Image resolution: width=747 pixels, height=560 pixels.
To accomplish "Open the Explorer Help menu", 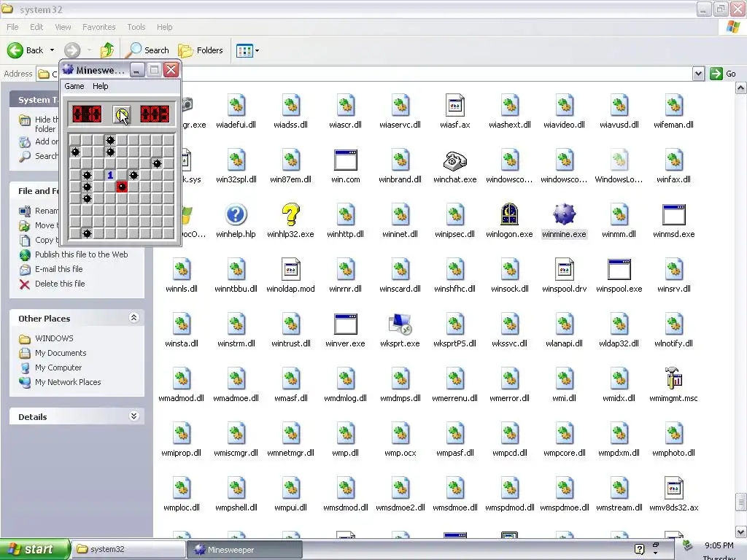I will [x=164, y=27].
